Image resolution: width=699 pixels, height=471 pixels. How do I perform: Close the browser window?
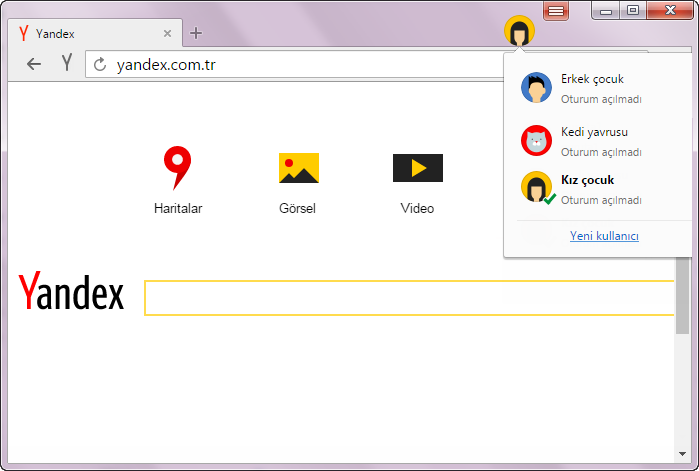click(670, 11)
